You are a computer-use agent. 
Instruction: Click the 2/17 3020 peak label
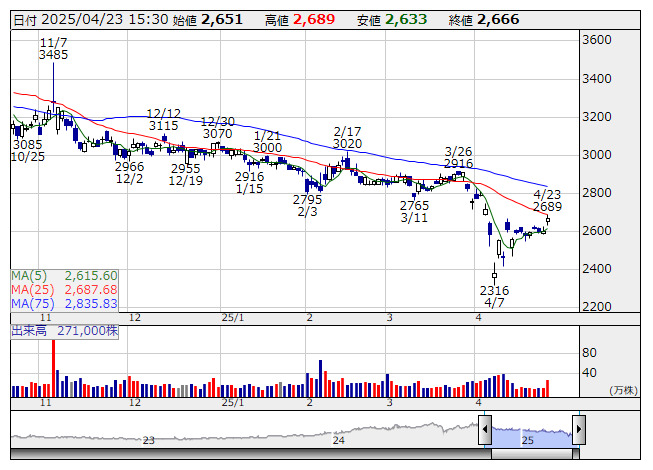(347, 138)
